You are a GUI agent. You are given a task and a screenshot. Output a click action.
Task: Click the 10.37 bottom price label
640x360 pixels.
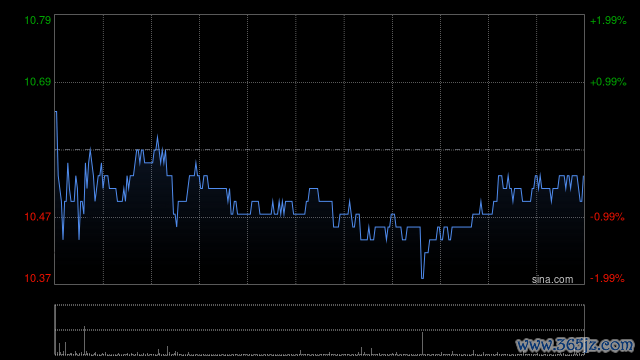click(38, 278)
